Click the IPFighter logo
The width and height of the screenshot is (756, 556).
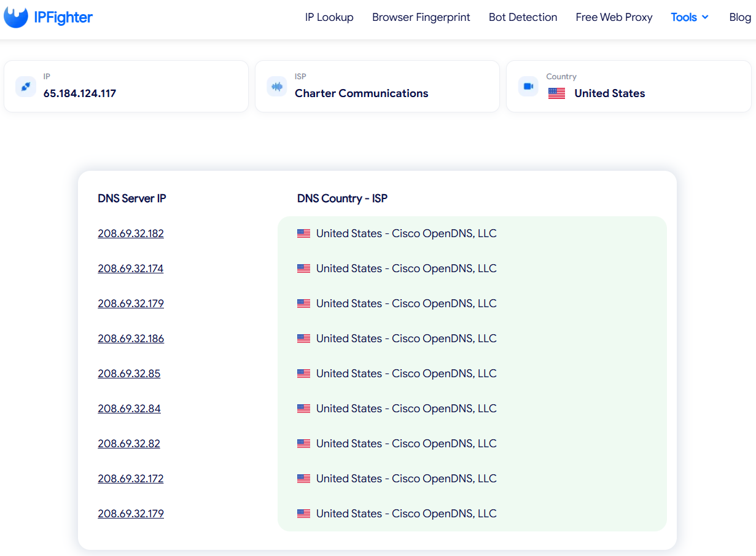[x=48, y=17]
